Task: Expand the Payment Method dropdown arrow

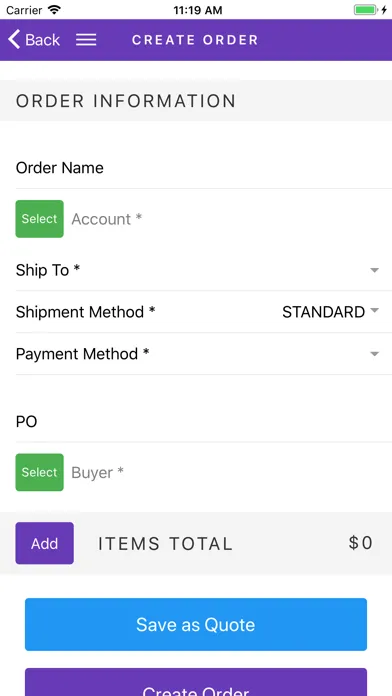Action: point(375,354)
